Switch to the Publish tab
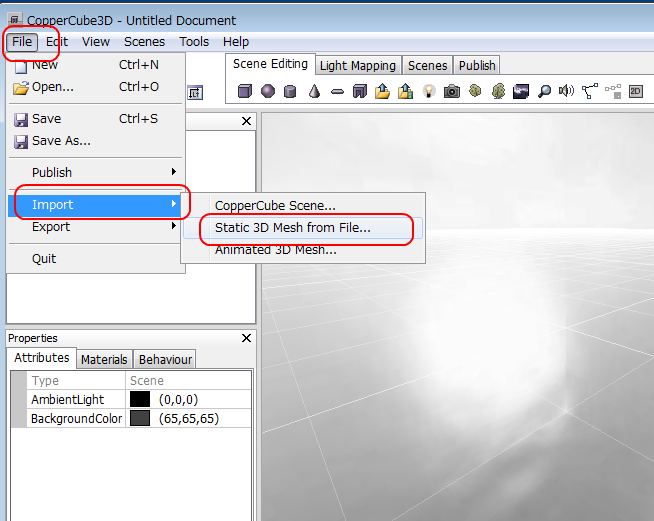This screenshot has height=521, width=654. pyautogui.click(x=477, y=66)
